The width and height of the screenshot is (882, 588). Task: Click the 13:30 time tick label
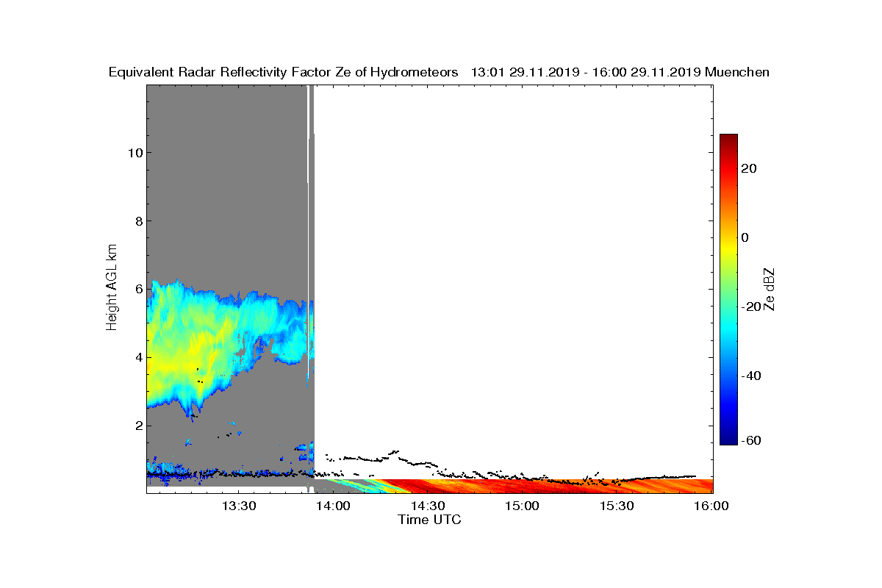238,506
